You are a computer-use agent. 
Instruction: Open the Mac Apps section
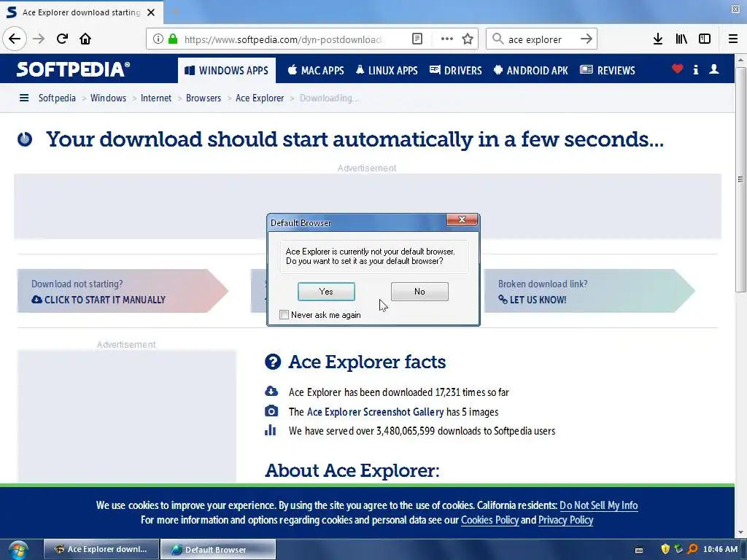point(316,71)
